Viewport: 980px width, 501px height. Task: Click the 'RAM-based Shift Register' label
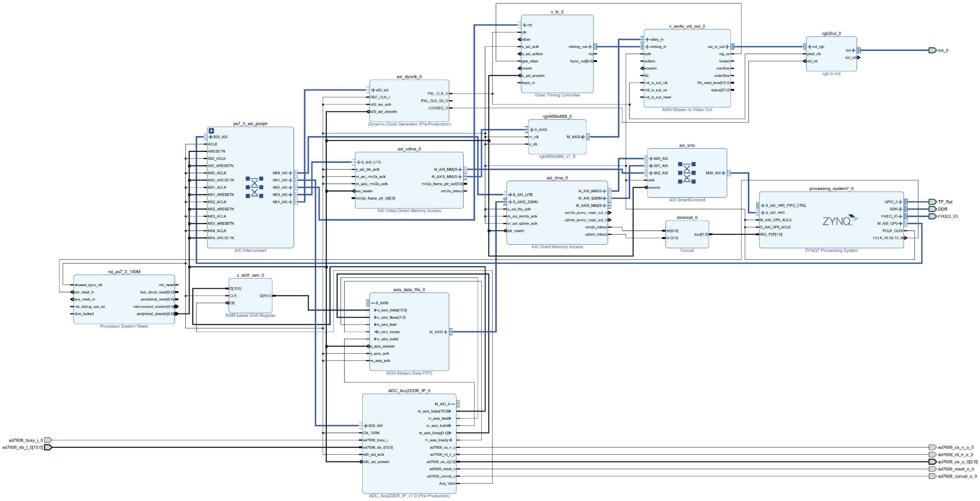(250, 316)
